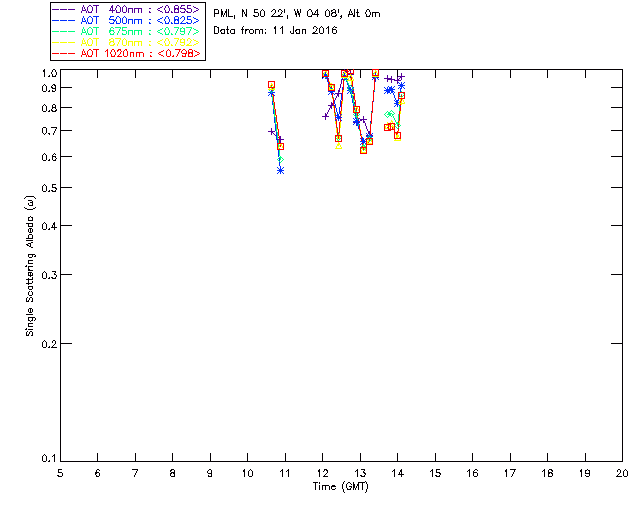
Task: Click the x-axis tick label 16
Action: tap(473, 473)
